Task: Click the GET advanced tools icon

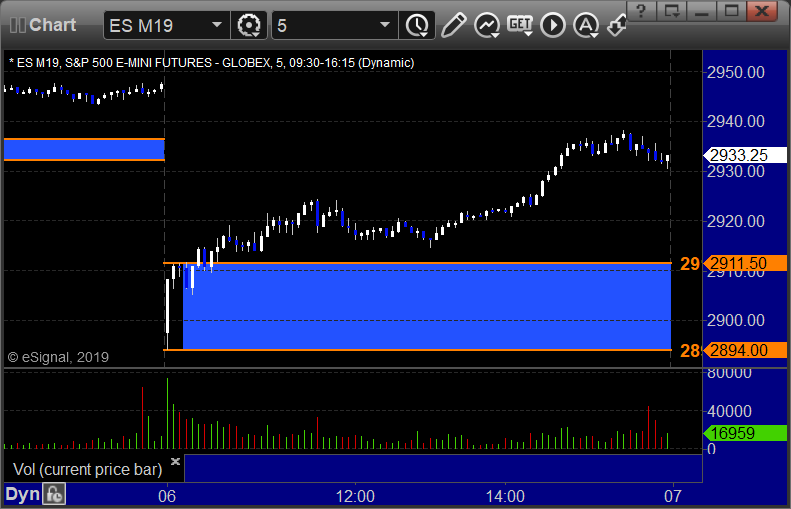Action: tap(520, 25)
